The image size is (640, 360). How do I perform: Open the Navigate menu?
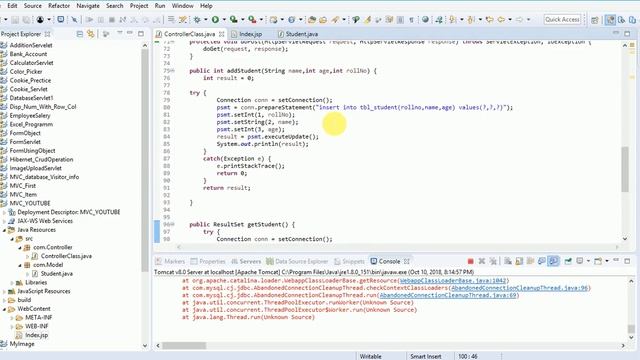(88, 6)
